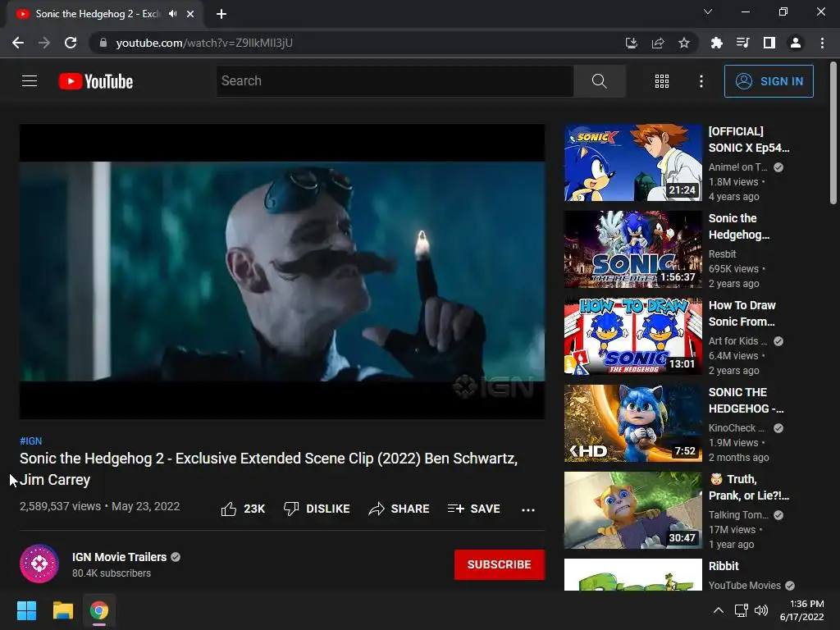This screenshot has height=630, width=840.
Task: Click the address bar URL
Action: click(x=204, y=43)
